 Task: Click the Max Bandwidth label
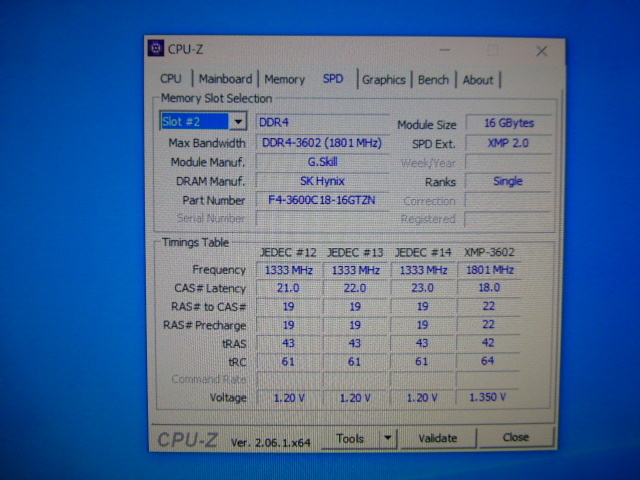(x=207, y=143)
